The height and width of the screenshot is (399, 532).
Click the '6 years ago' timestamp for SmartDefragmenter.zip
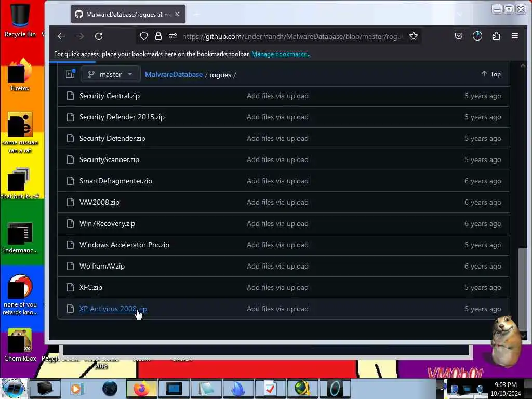coord(483,181)
